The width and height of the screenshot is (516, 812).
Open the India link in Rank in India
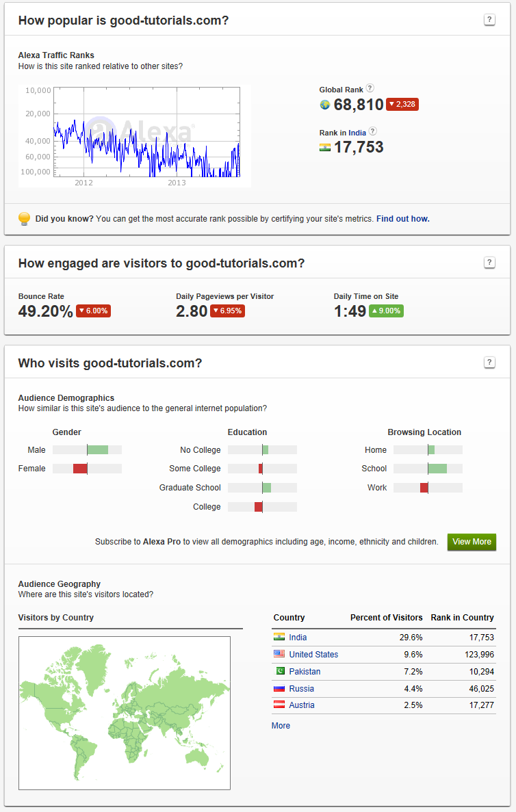357,133
